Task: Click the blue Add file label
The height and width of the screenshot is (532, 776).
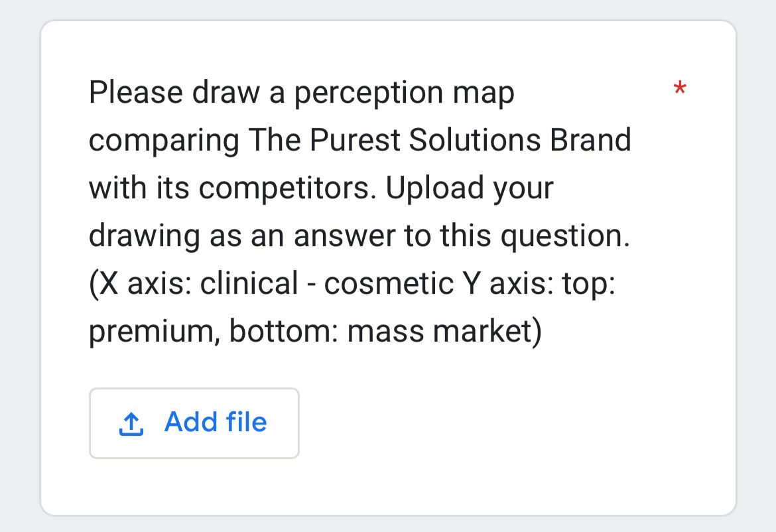Action: click(x=216, y=423)
